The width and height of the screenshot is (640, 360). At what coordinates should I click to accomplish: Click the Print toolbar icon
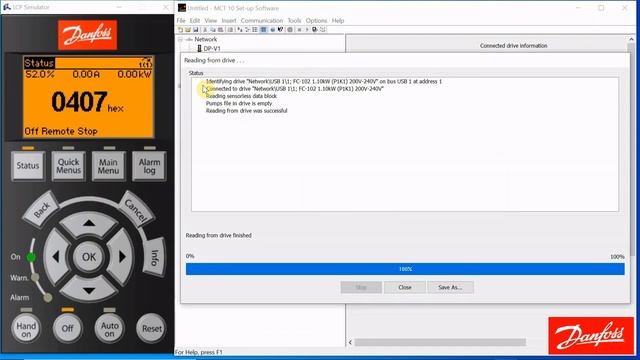click(x=230, y=29)
